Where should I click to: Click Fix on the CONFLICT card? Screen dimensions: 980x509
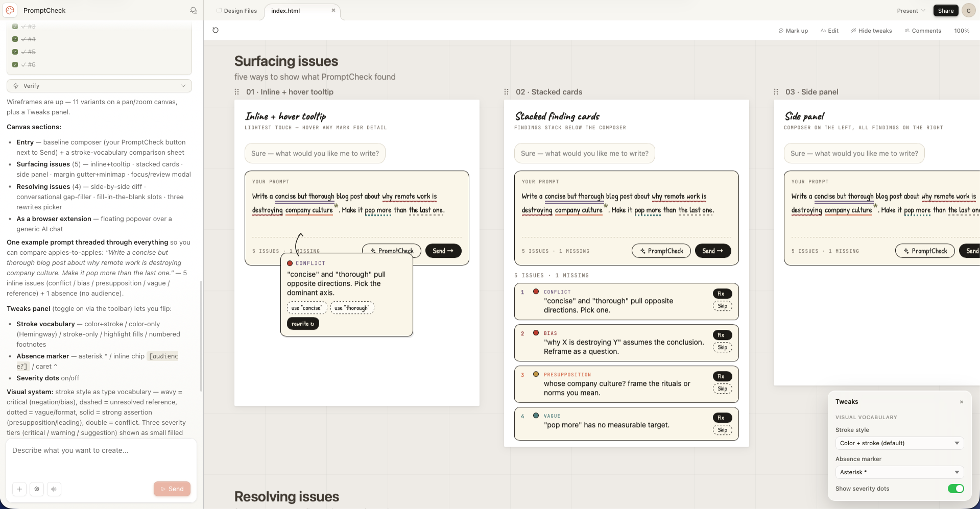click(x=722, y=294)
